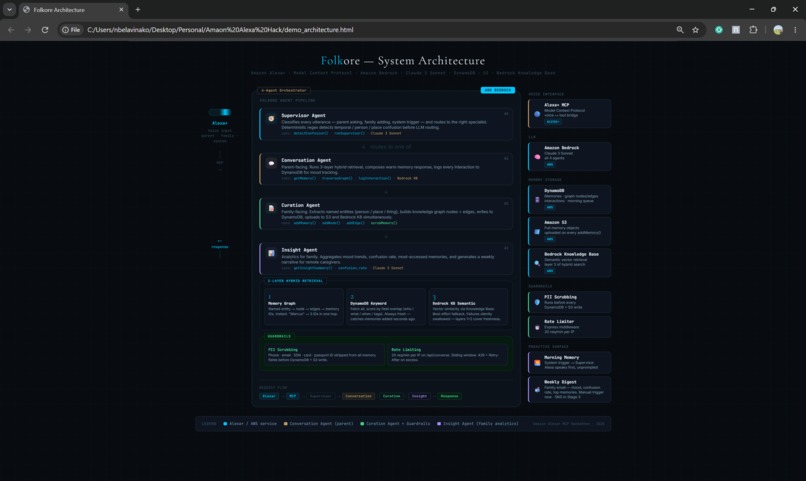
Task: Click the Morning Memory card title
Action: point(561,357)
